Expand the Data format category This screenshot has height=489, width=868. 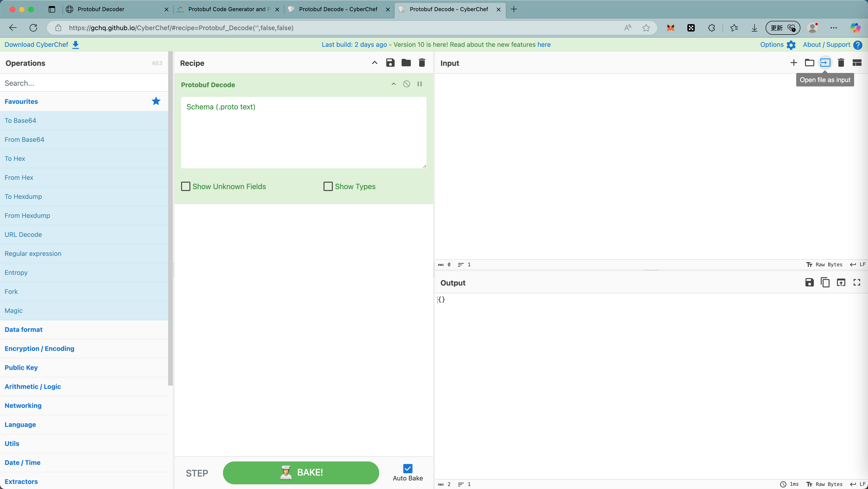(x=23, y=330)
